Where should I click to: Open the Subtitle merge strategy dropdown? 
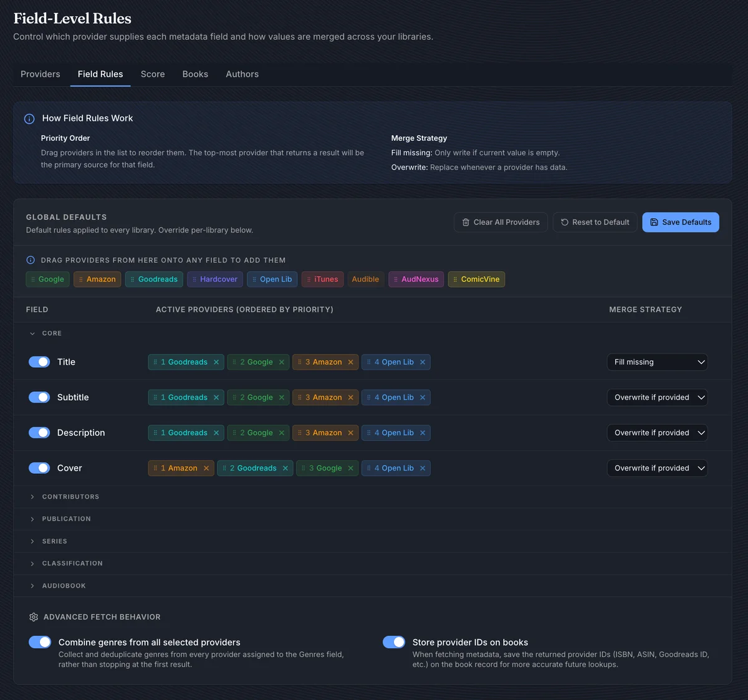[657, 398]
